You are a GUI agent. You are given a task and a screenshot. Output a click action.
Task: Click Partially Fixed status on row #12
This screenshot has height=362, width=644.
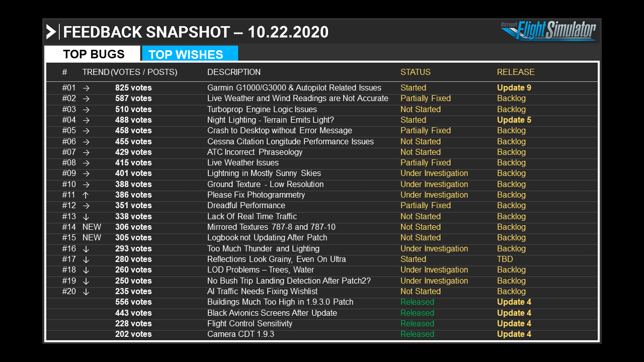tap(426, 205)
